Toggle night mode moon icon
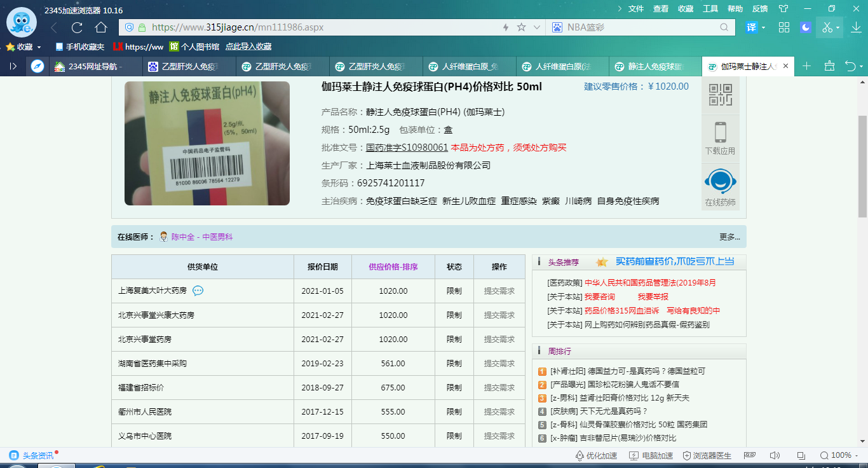 806,27
